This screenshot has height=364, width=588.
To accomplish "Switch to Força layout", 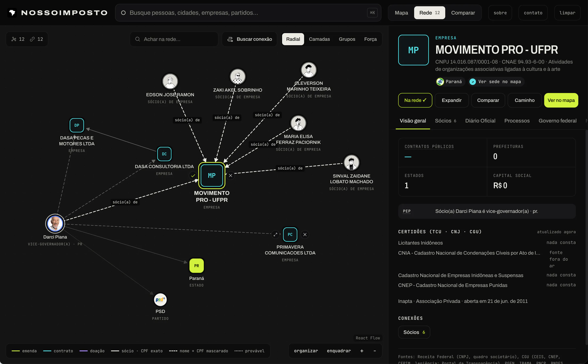I will [370, 39].
